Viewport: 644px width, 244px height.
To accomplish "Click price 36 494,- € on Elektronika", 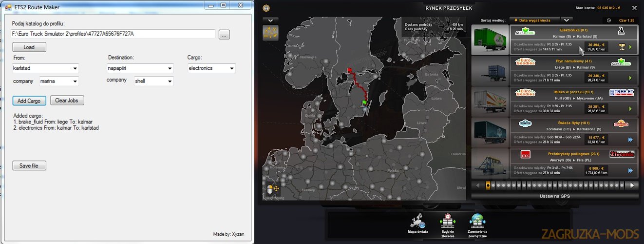I will [597, 44].
